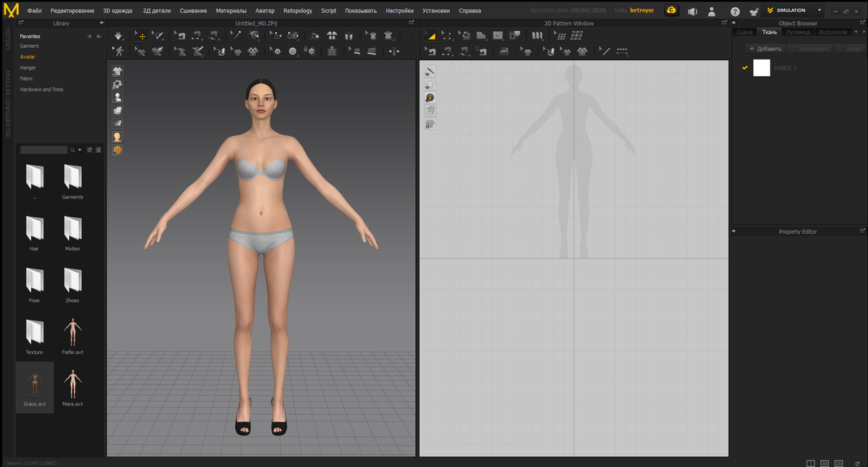Viewport: 868px width, 467px height.
Task: Collapse the Property Editor panel arrow
Action: pyautogui.click(x=735, y=232)
